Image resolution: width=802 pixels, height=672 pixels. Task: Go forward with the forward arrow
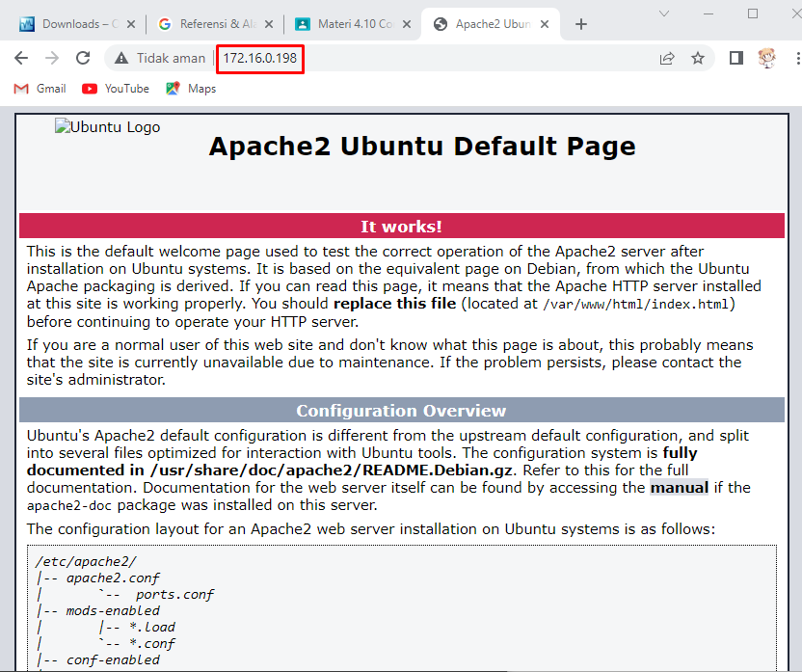click(52, 58)
